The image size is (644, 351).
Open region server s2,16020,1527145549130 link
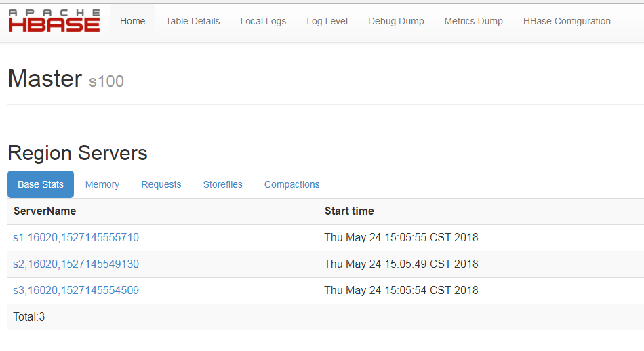[x=76, y=264]
